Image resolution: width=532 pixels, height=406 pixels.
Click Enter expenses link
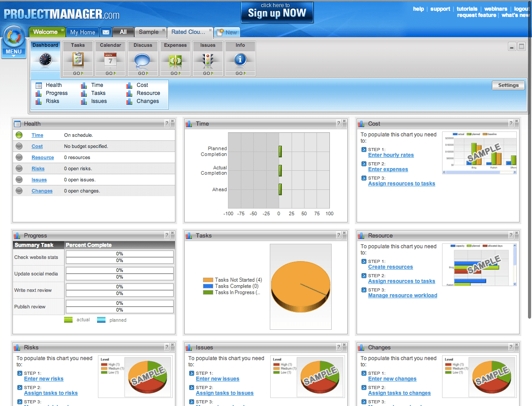tap(388, 169)
